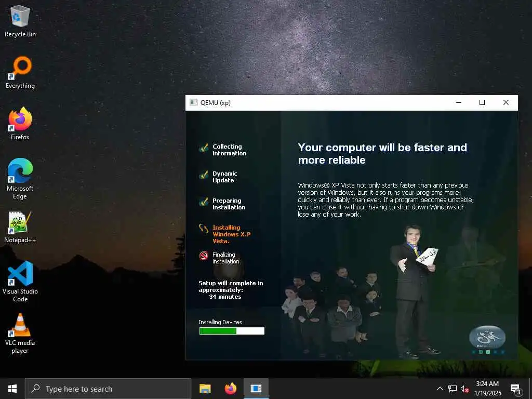Click the QEMU window title bar icon

point(193,102)
